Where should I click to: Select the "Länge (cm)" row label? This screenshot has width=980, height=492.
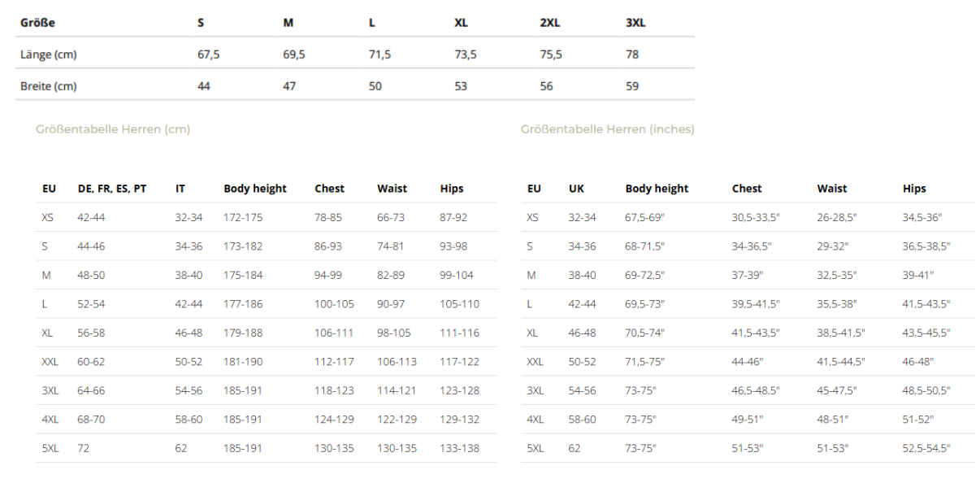click(x=49, y=54)
